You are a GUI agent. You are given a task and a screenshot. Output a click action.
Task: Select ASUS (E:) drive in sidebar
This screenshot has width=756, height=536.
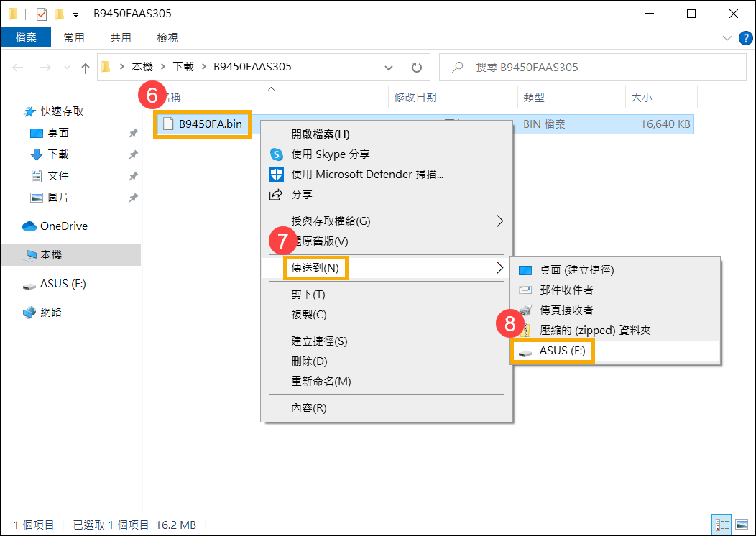point(63,284)
